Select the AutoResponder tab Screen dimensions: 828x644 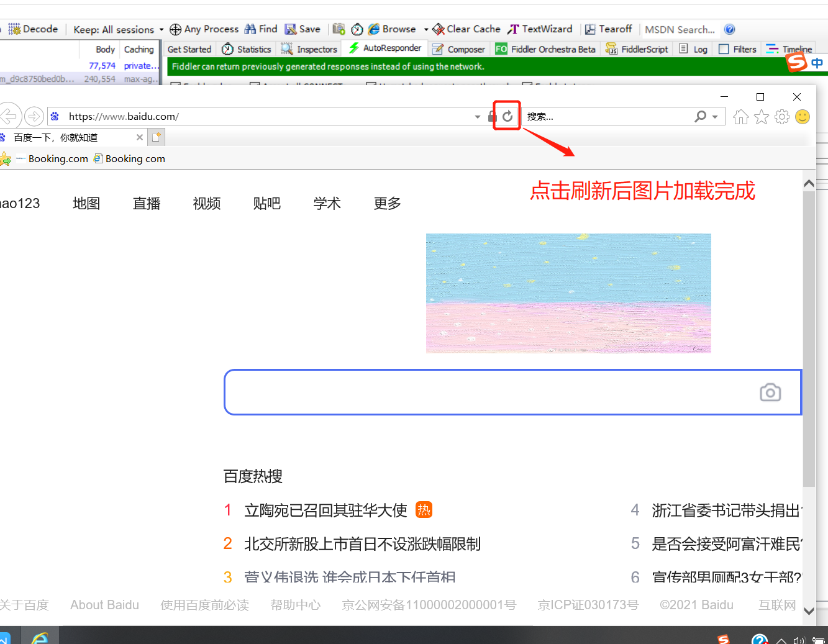[386, 48]
